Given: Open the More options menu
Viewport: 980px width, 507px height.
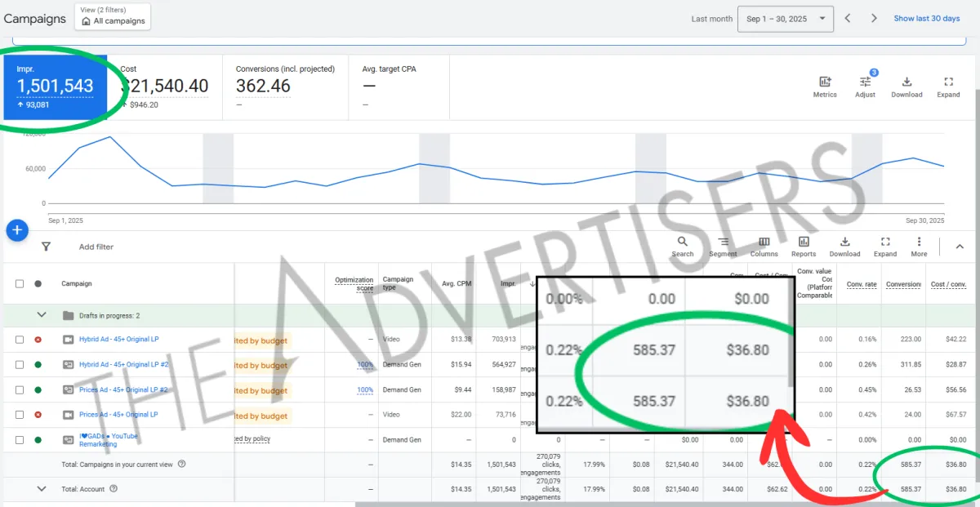Looking at the screenshot, I should pyautogui.click(x=919, y=247).
